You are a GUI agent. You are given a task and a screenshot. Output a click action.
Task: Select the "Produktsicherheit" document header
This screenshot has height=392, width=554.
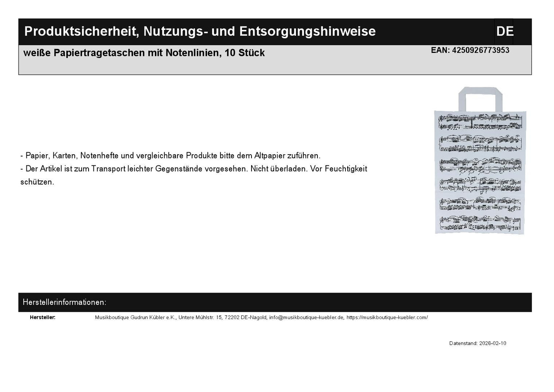click(x=200, y=31)
